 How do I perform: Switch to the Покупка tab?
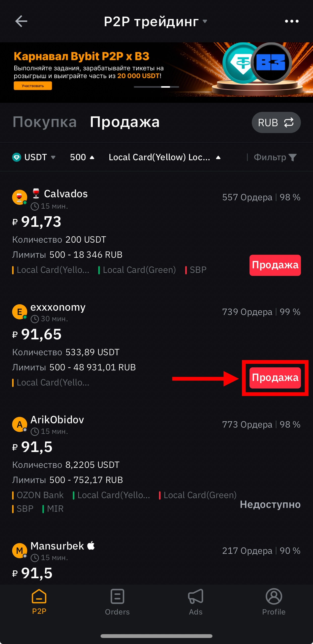click(45, 122)
